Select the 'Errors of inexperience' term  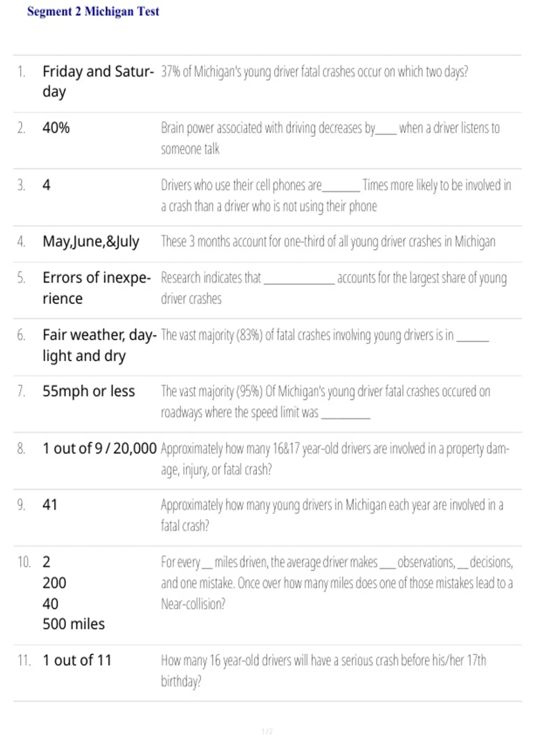click(97, 288)
